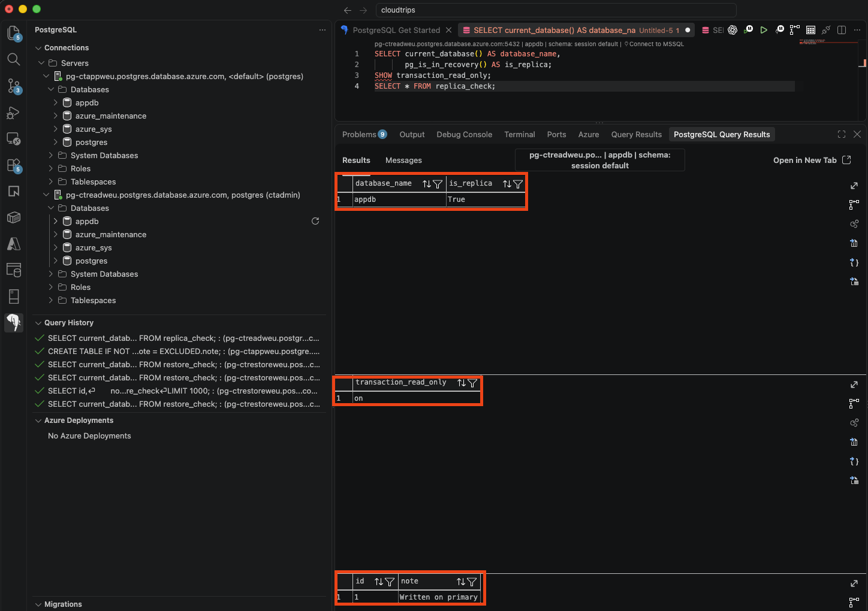The height and width of the screenshot is (611, 868).
Task: Select history entry ending with replica_check
Action: 177,338
